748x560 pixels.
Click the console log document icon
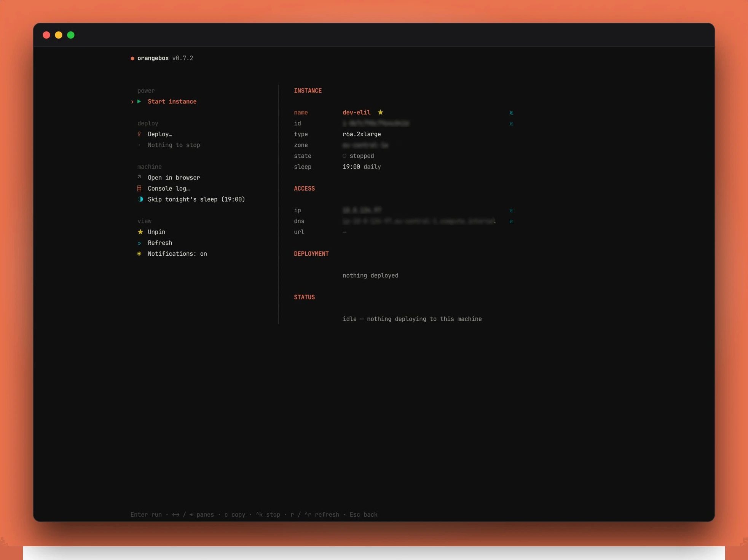pyautogui.click(x=139, y=188)
